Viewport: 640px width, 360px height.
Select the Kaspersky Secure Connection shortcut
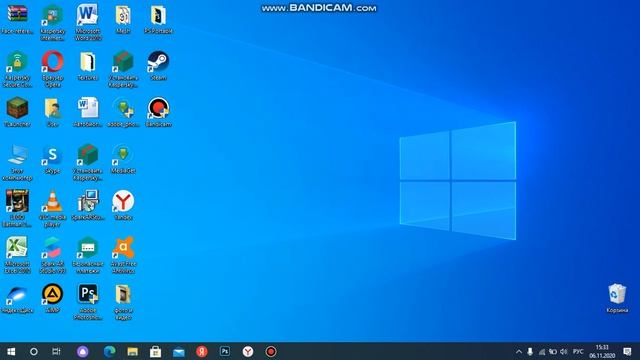pyautogui.click(x=17, y=69)
